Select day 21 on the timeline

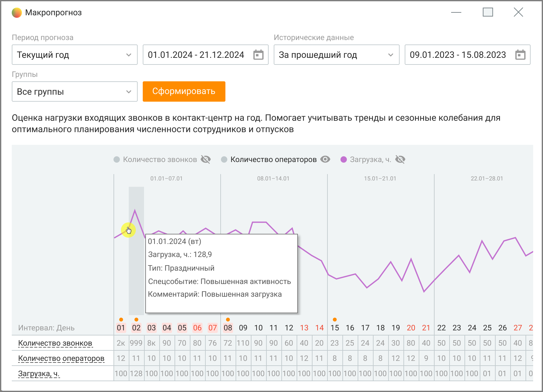coord(426,328)
